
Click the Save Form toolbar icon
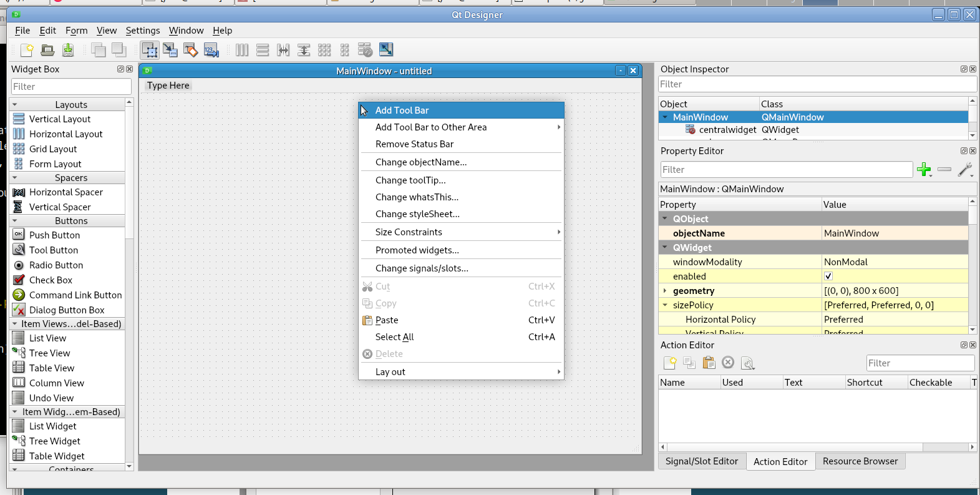[x=68, y=50]
